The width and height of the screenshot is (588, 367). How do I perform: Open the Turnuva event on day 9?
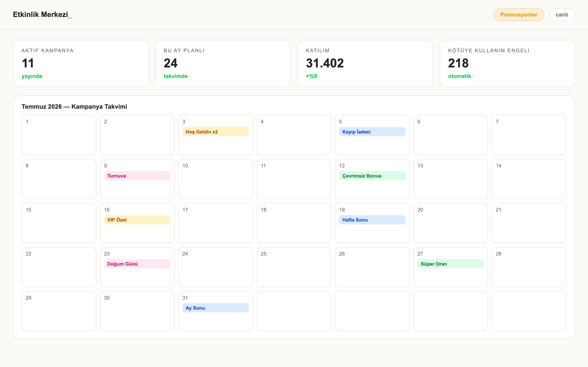137,176
